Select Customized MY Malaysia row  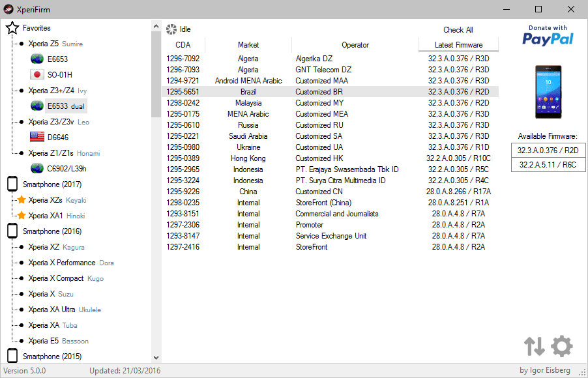(x=330, y=103)
